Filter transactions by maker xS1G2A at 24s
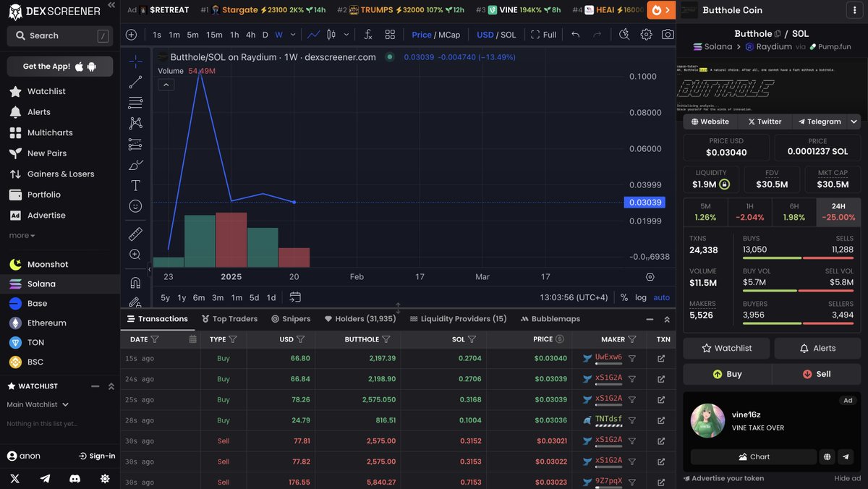868x489 pixels. [631, 379]
